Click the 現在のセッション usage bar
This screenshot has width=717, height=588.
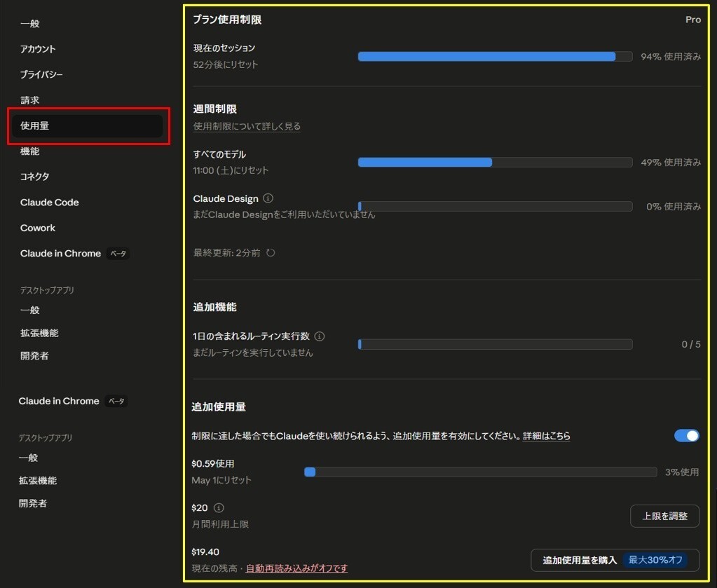(x=496, y=56)
